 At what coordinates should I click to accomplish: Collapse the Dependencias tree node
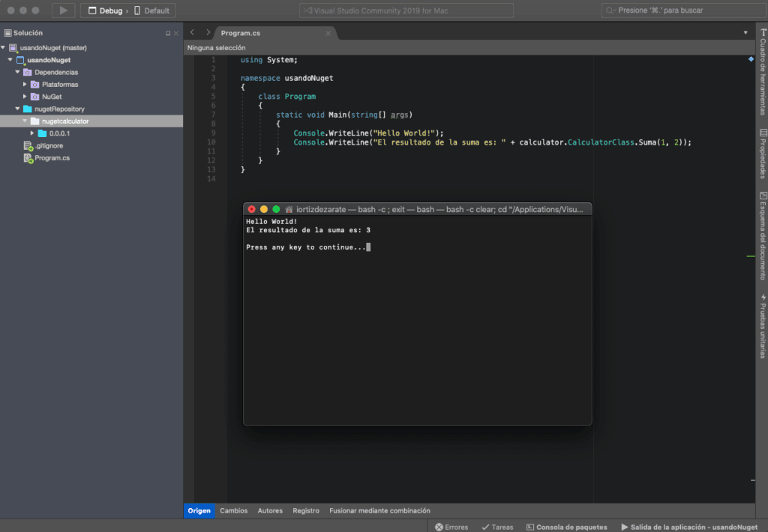tap(17, 73)
